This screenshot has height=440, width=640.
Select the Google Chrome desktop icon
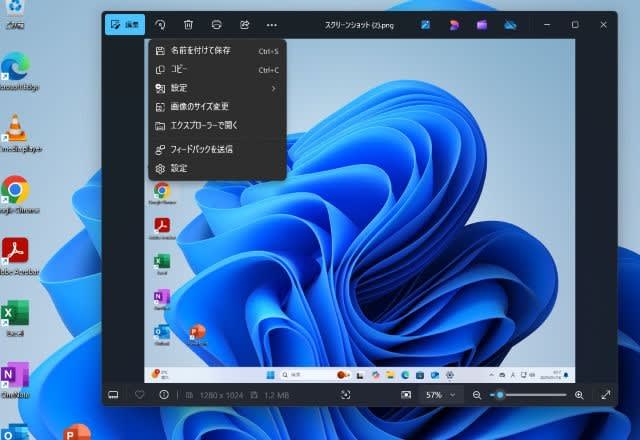pos(16,195)
